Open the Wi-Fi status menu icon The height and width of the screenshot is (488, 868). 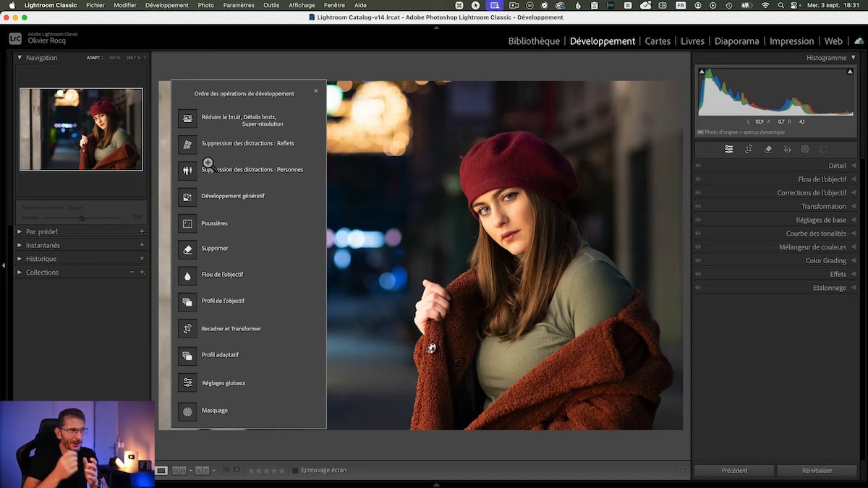[x=765, y=5]
